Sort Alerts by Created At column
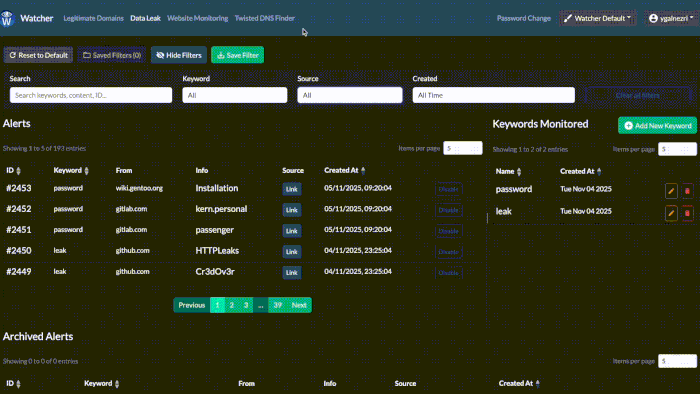Viewport: 700px width, 394px height. point(345,170)
